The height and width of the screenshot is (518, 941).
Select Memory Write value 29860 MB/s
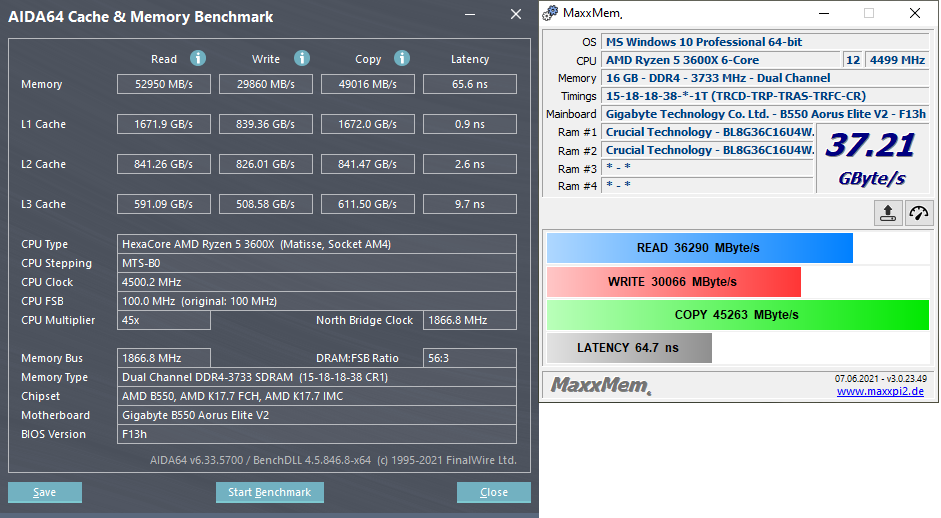(266, 84)
